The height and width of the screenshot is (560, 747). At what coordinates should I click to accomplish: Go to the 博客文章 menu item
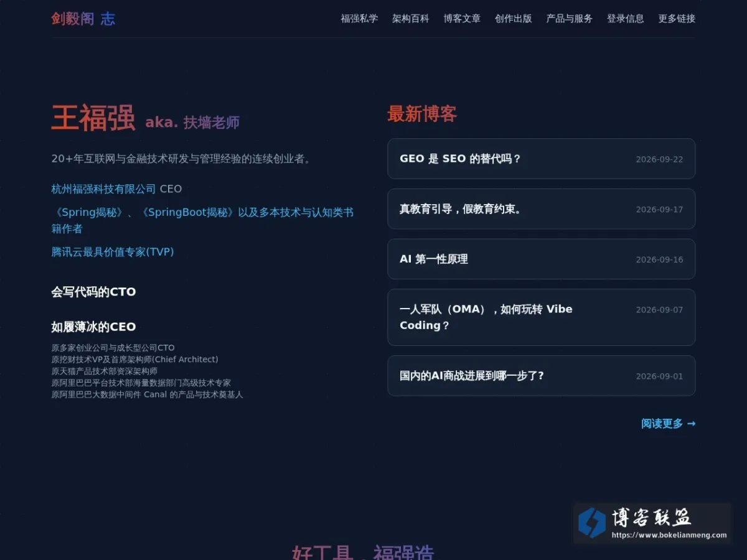tap(462, 19)
